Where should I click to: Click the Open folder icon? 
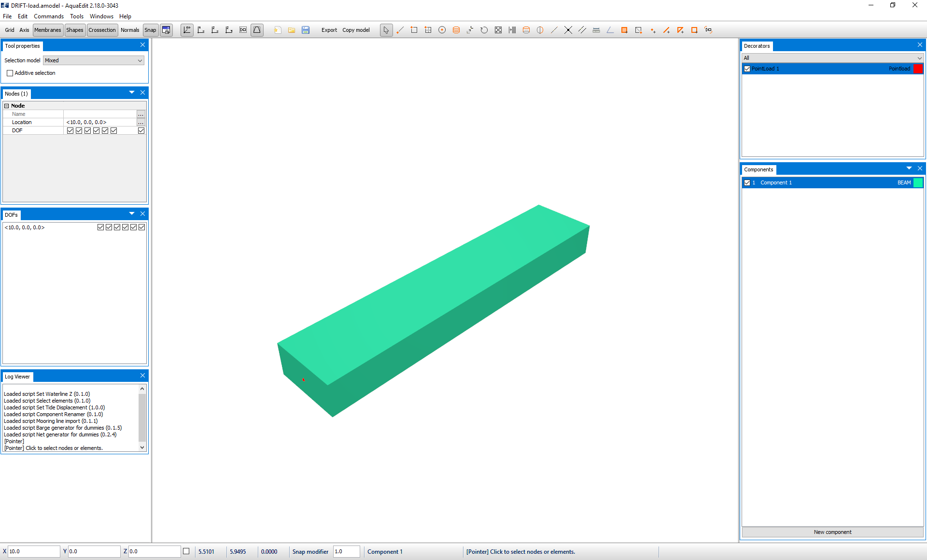click(x=292, y=30)
